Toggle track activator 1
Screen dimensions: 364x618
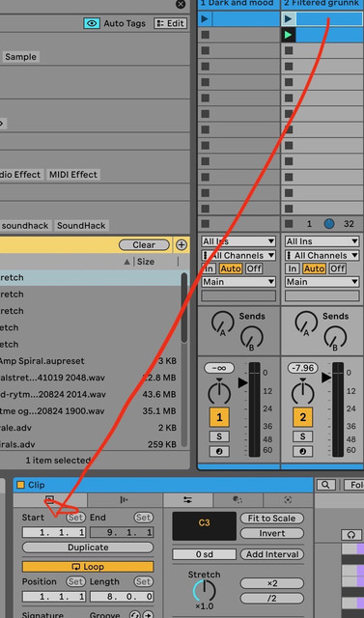coord(219,418)
